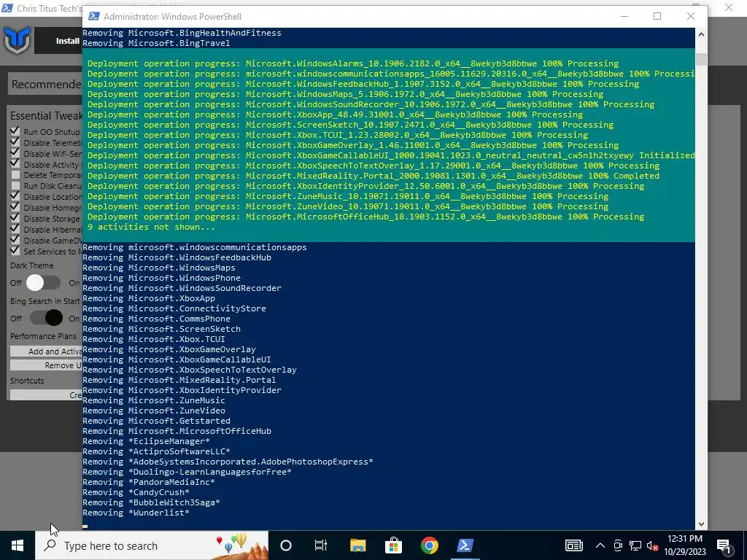Screen dimensions: 747x560
Task: Launch File Explorer from the taskbar
Action: pyautogui.click(x=357, y=545)
